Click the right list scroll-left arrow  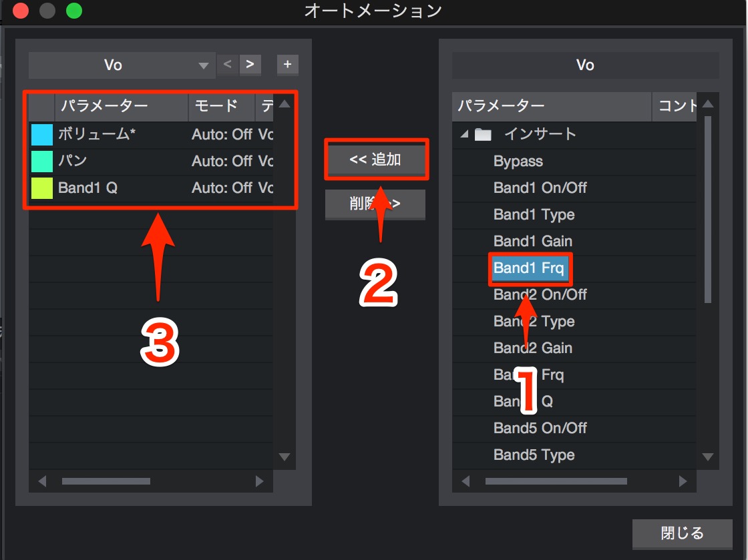click(x=466, y=481)
